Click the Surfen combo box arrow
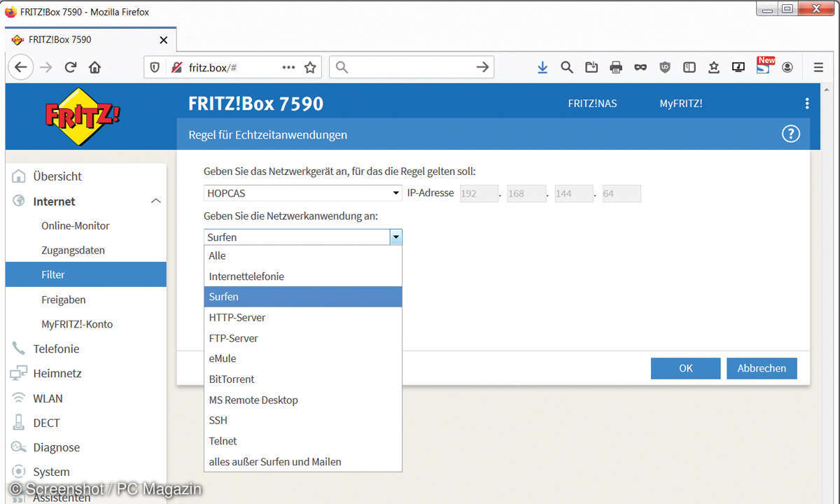 (x=396, y=237)
